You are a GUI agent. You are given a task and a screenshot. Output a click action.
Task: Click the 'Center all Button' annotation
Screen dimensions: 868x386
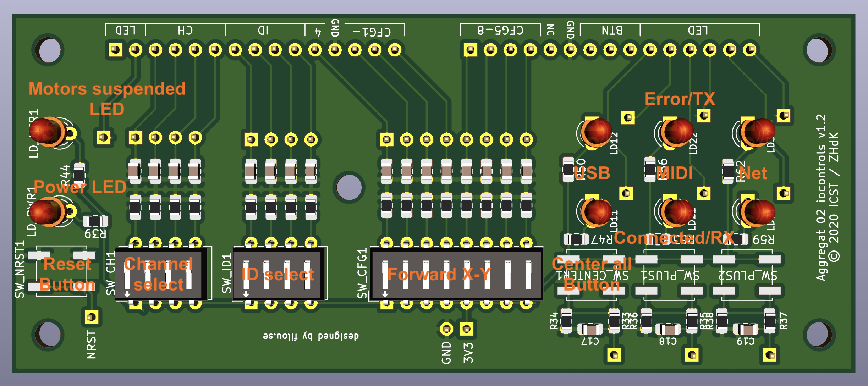592,274
